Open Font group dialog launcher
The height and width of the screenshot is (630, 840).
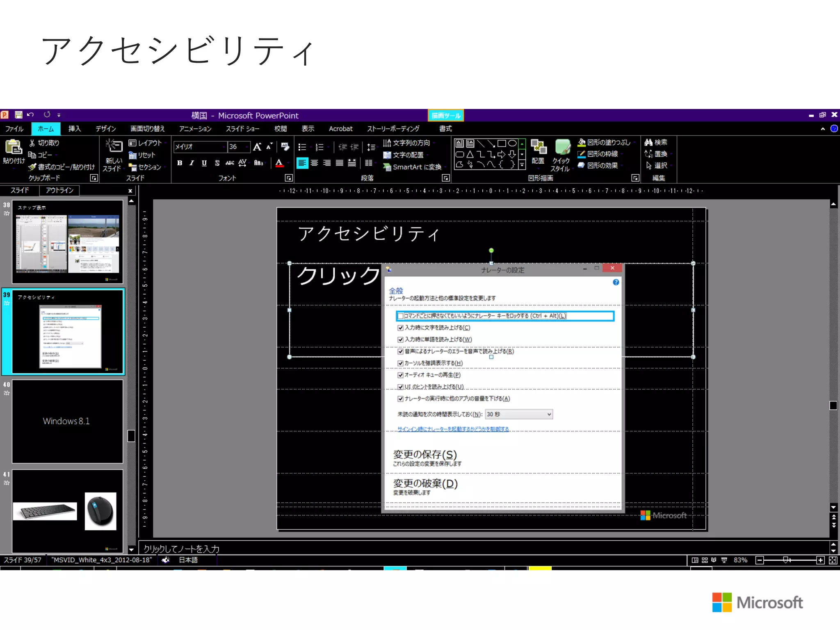pyautogui.click(x=289, y=178)
